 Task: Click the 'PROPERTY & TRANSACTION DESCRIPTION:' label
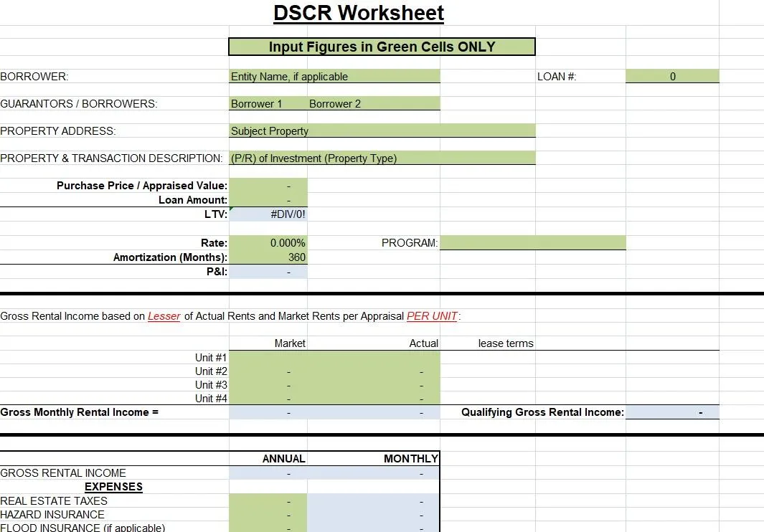click(111, 158)
